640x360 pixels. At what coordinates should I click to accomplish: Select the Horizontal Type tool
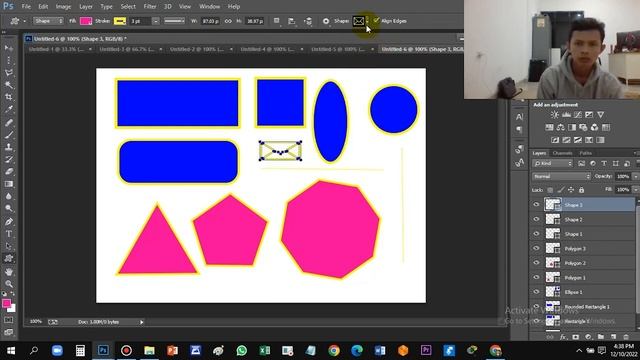coord(9,234)
